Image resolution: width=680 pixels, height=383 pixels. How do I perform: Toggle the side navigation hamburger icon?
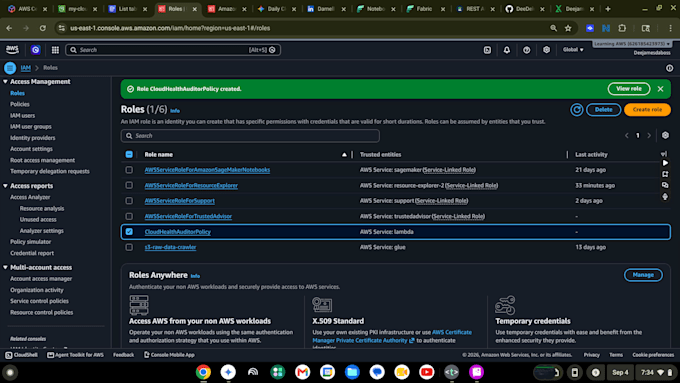[10, 68]
